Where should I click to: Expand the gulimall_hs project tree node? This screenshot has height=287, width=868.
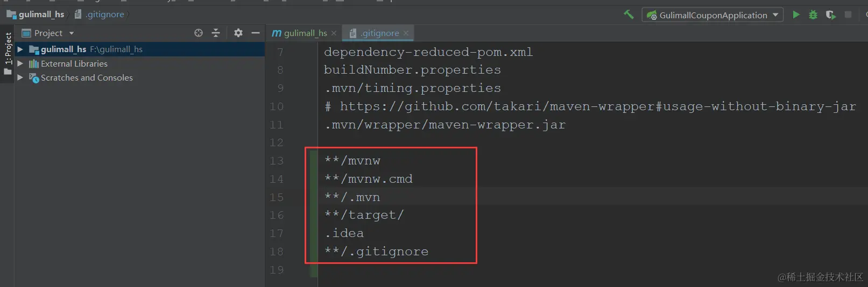20,49
